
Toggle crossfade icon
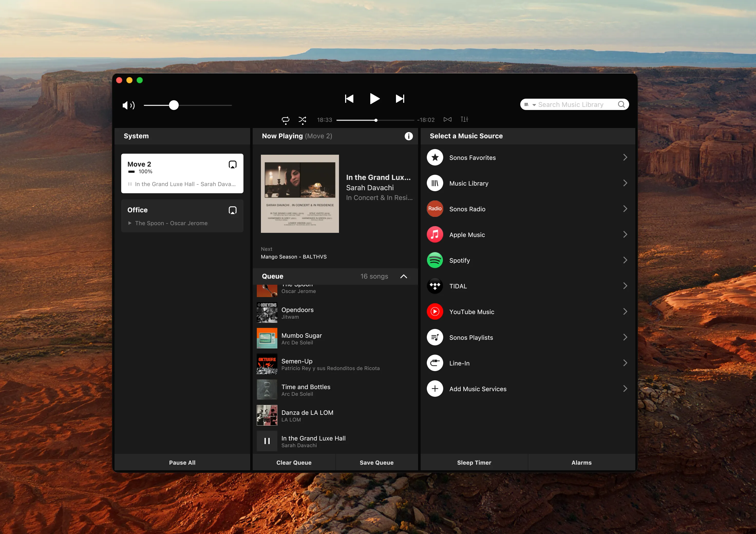[x=448, y=119]
